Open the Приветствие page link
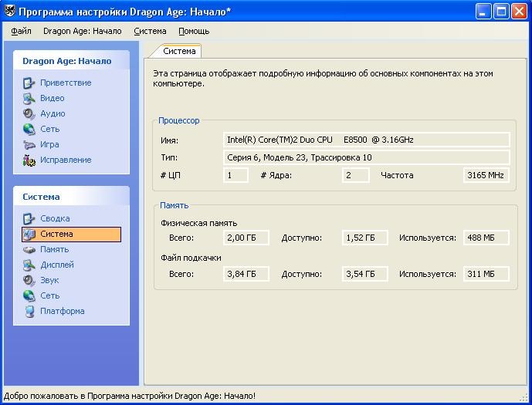The height and width of the screenshot is (405, 532). pos(66,83)
